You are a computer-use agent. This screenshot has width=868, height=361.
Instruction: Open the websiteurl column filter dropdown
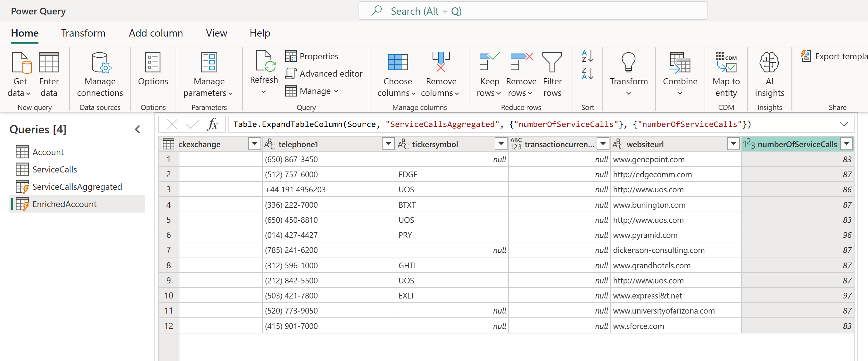coord(733,144)
